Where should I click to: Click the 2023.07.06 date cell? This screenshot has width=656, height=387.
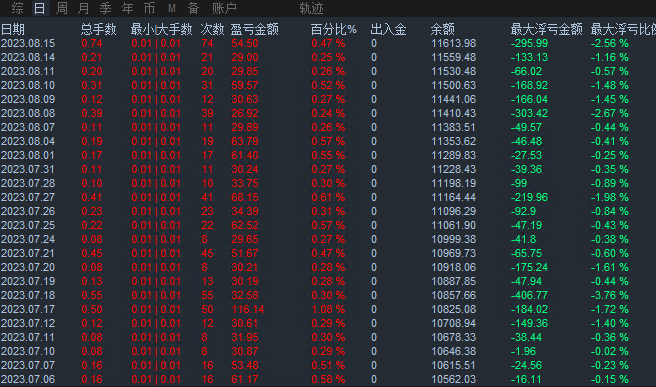point(28,379)
